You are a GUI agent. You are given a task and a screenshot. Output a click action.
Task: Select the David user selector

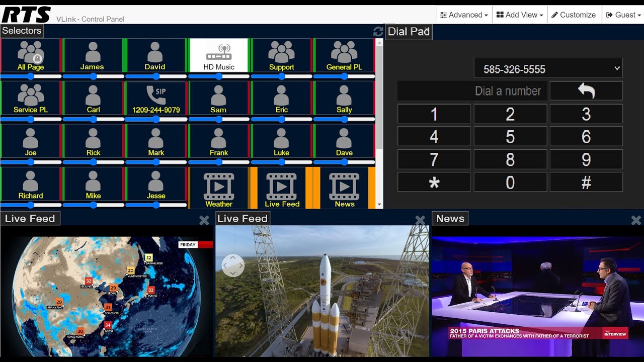[x=155, y=55]
